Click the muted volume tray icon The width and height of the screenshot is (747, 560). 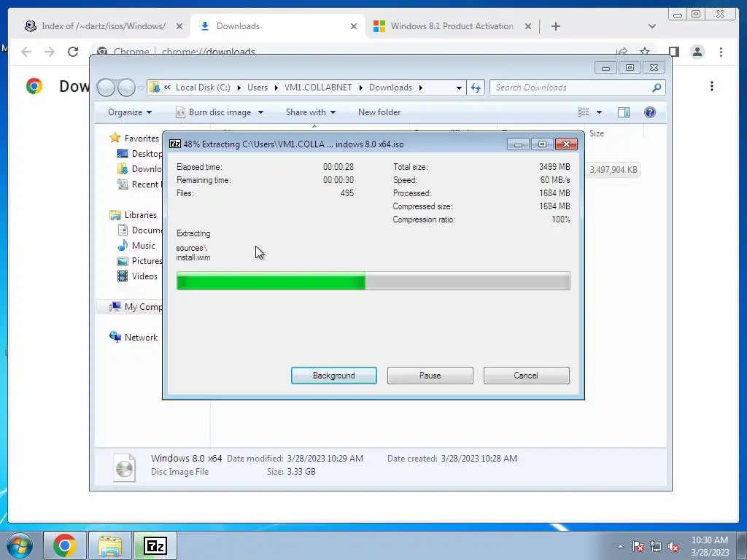tap(673, 547)
